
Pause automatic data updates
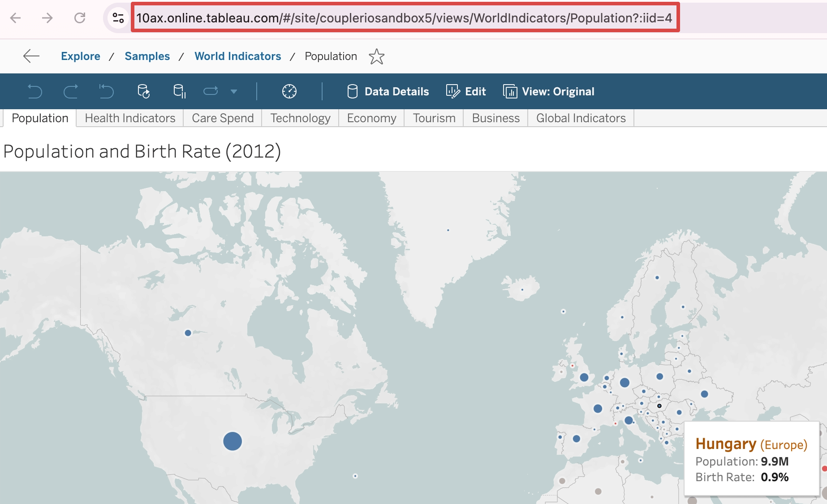tap(178, 91)
